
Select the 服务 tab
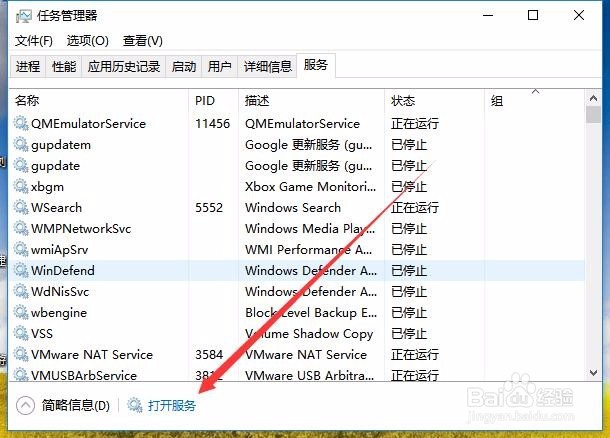point(316,65)
